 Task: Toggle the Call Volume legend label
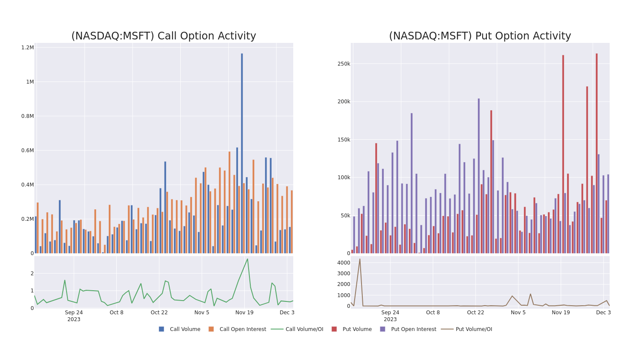tap(185, 329)
